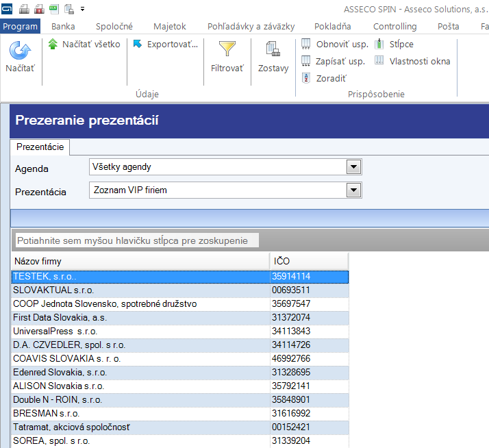The image size is (489, 448).
Task: Open the quick access toolbar customize arrow
Action: click(82, 9)
